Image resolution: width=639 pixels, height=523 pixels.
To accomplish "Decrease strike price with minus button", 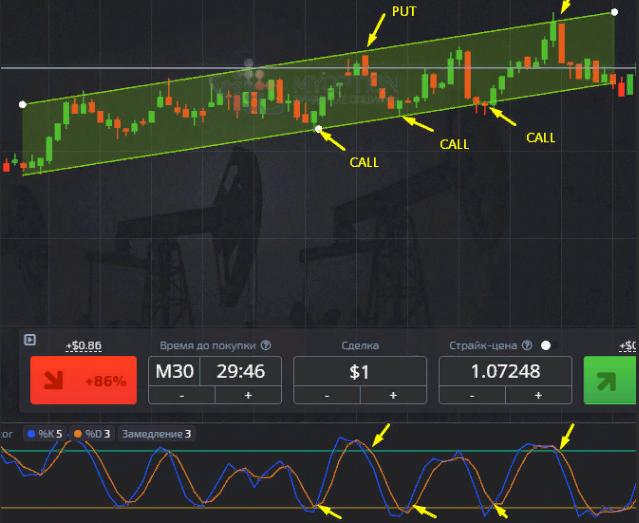I will point(473,395).
